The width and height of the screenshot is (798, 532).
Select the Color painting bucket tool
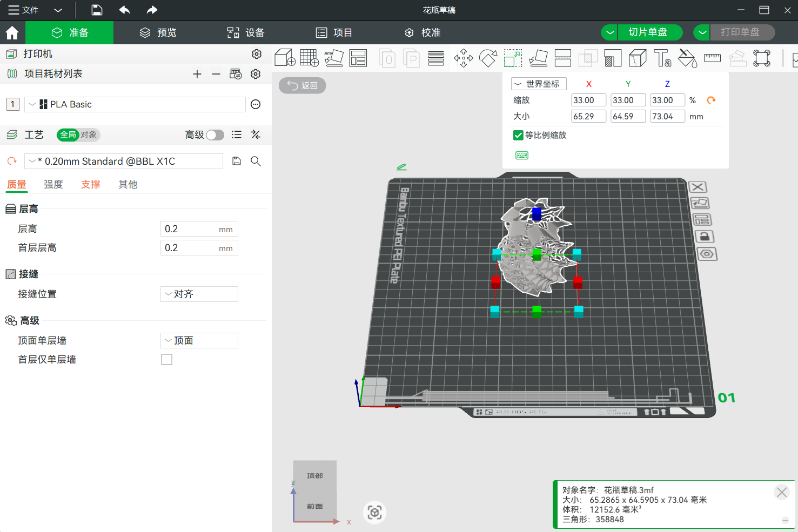click(687, 58)
